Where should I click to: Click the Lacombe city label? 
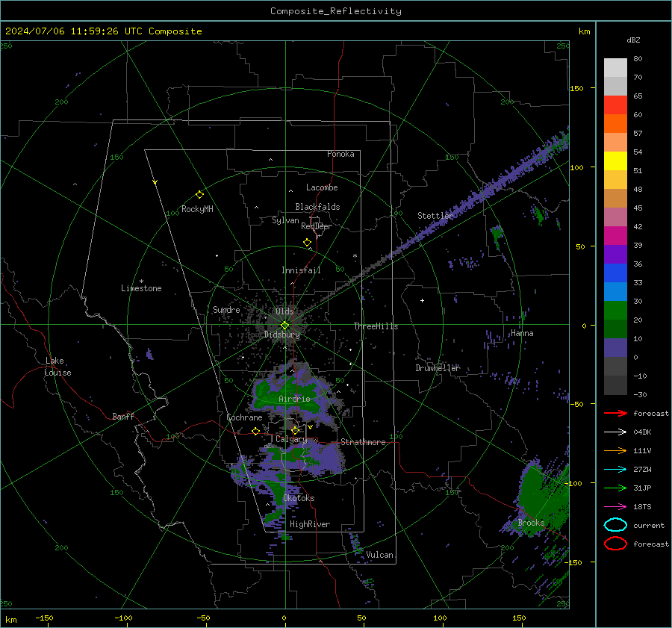[x=322, y=187]
